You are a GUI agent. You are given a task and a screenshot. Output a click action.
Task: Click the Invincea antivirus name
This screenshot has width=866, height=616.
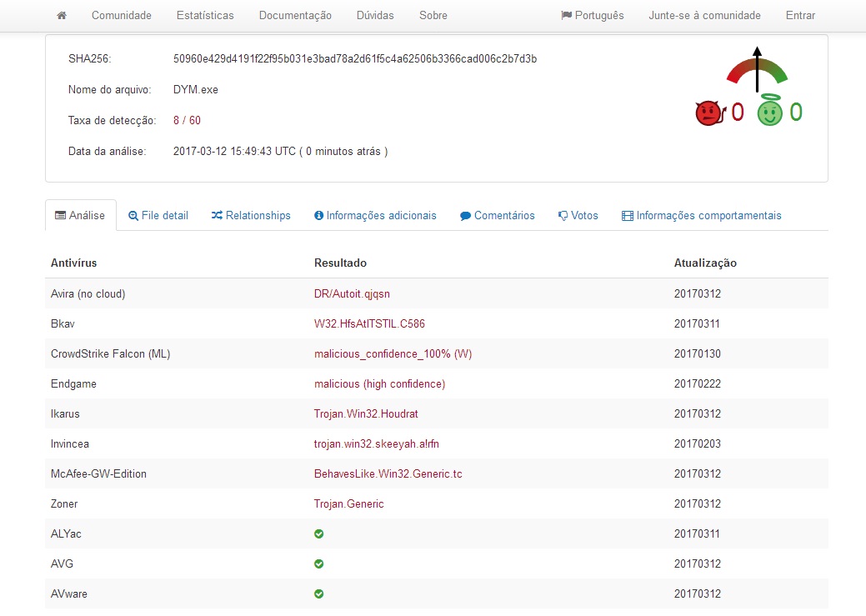point(69,443)
